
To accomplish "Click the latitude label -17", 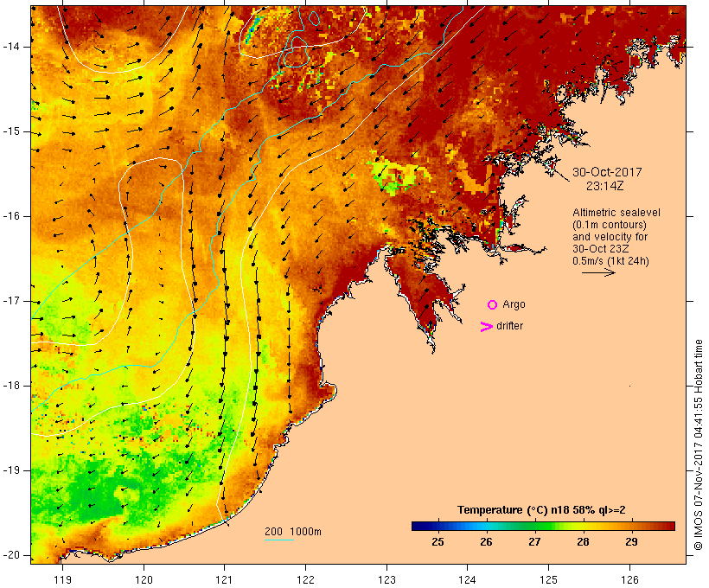I will click(10, 301).
